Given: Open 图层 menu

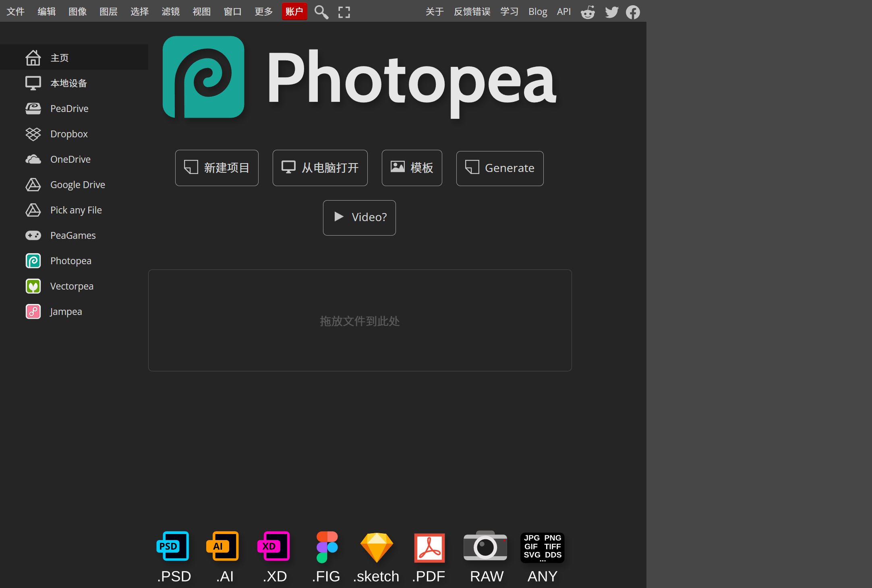Looking at the screenshot, I should pos(109,11).
